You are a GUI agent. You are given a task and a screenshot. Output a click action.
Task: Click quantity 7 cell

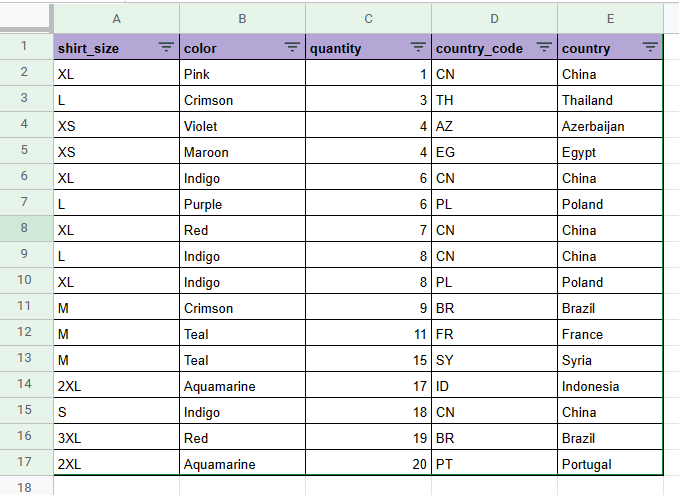[x=369, y=229]
